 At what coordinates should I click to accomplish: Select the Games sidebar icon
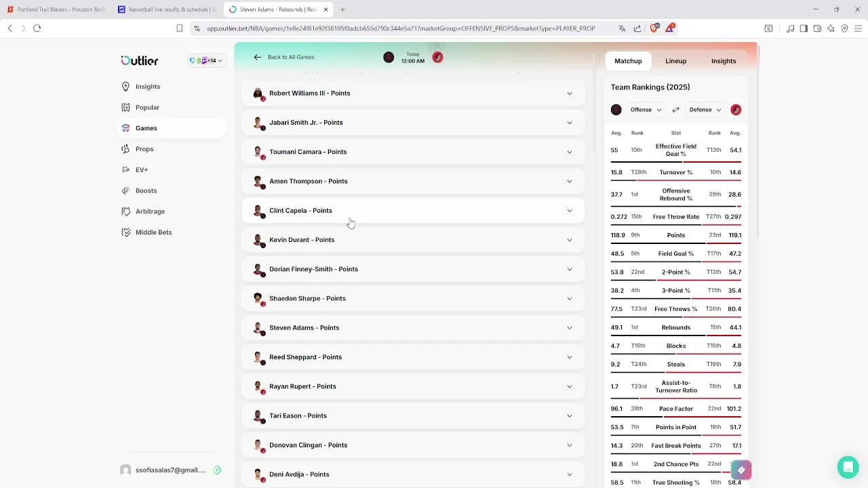(125, 128)
